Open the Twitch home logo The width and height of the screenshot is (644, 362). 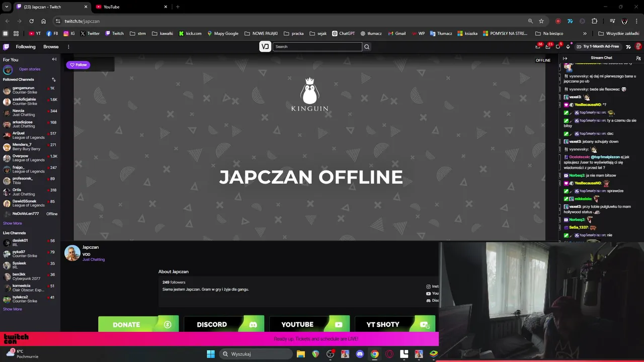pyautogui.click(x=6, y=47)
